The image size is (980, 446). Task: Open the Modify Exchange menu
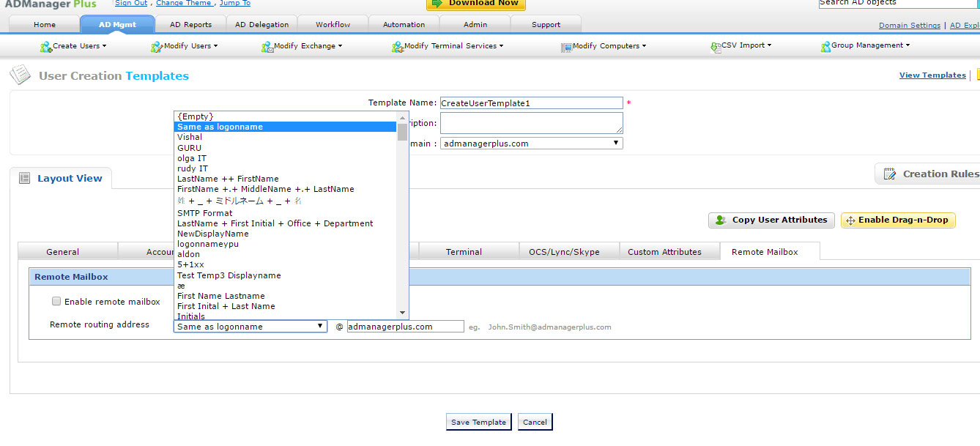pos(308,46)
